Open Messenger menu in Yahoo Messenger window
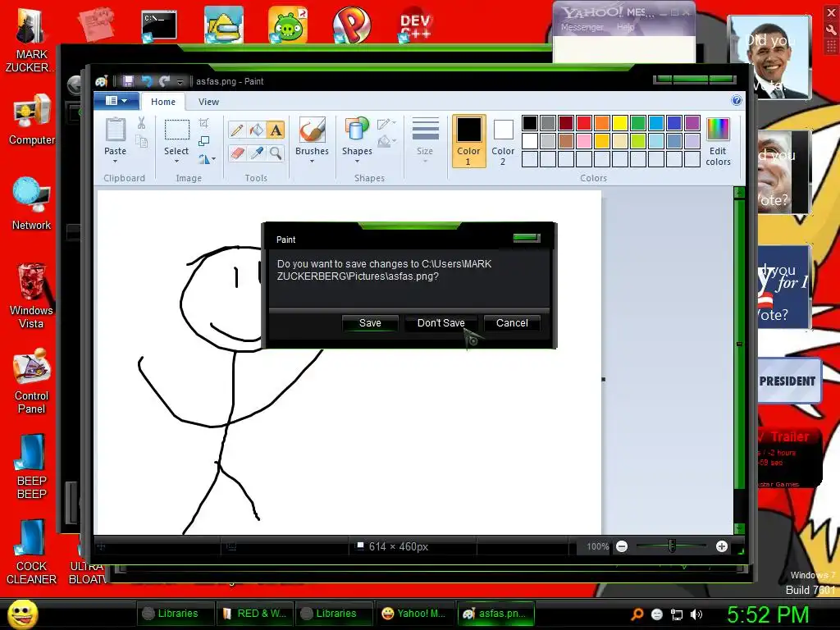The width and height of the screenshot is (840, 630). tap(582, 27)
